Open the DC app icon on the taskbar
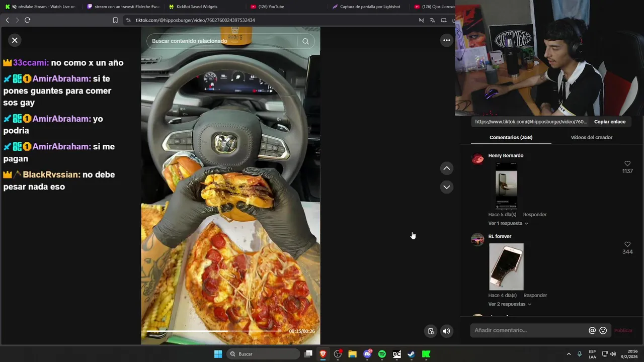Image resolution: width=644 pixels, height=362 pixels. (396, 354)
